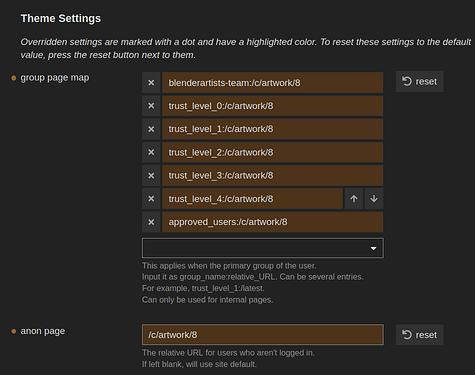This screenshot has height=375, width=475.
Task: Edit the trust_level_1:/c/artwork/8 field
Action: click(273, 129)
